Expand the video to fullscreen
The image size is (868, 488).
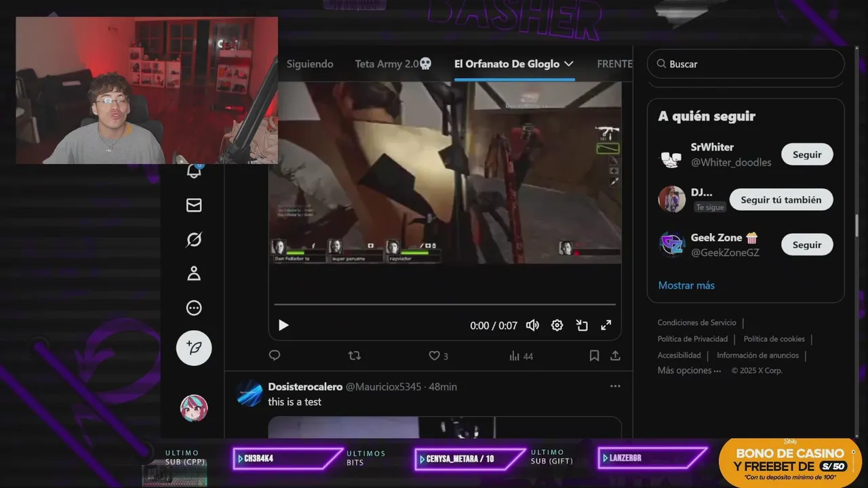[606, 325]
